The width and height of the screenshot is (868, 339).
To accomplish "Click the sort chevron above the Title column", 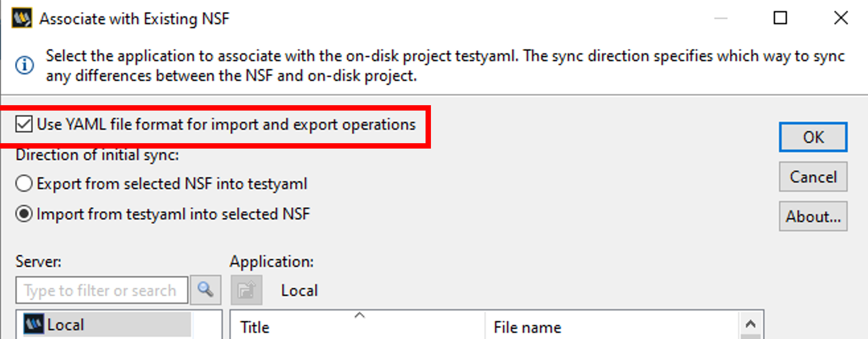I will tap(359, 315).
